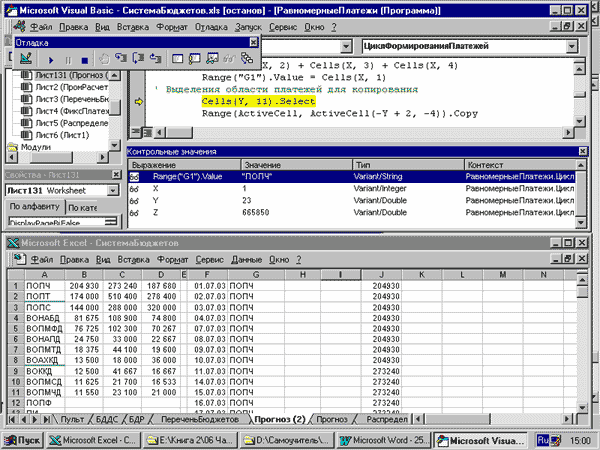Click the Step Over debug icon
Screen dimensions: 600x450
(x=138, y=59)
